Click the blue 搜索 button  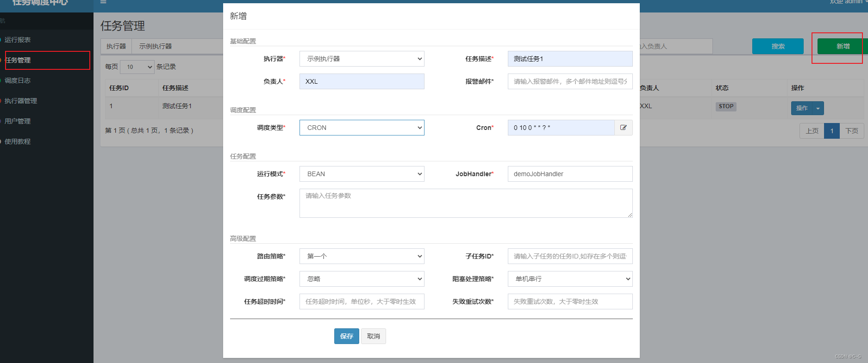(x=778, y=46)
